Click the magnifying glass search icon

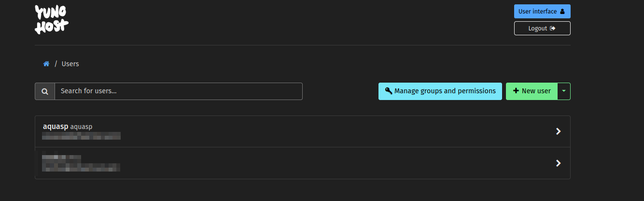pos(45,91)
